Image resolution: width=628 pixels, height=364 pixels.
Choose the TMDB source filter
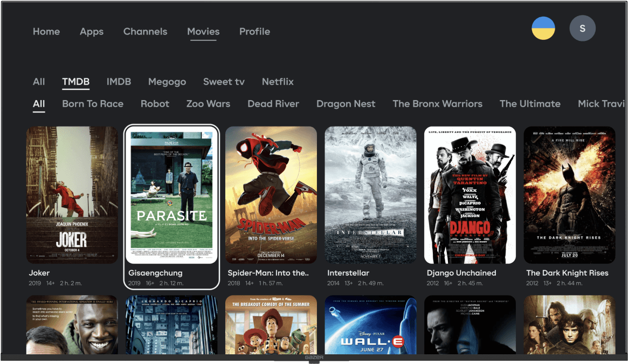[x=75, y=82]
